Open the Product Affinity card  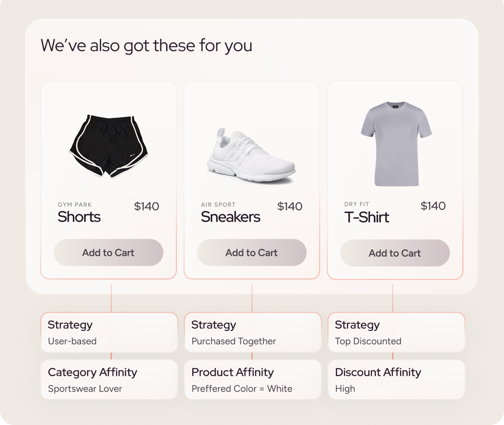[x=252, y=380]
